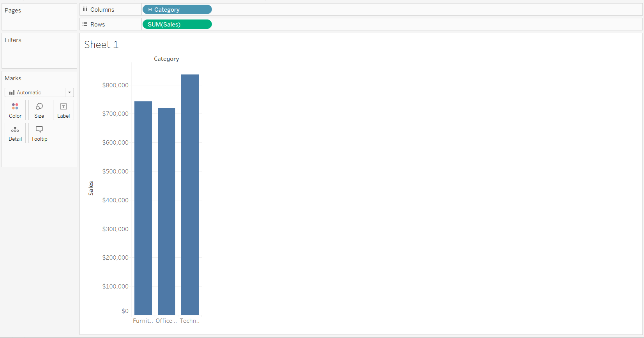Expand the plus icon on Category pill
The height and width of the screenshot is (338, 644).
150,10
